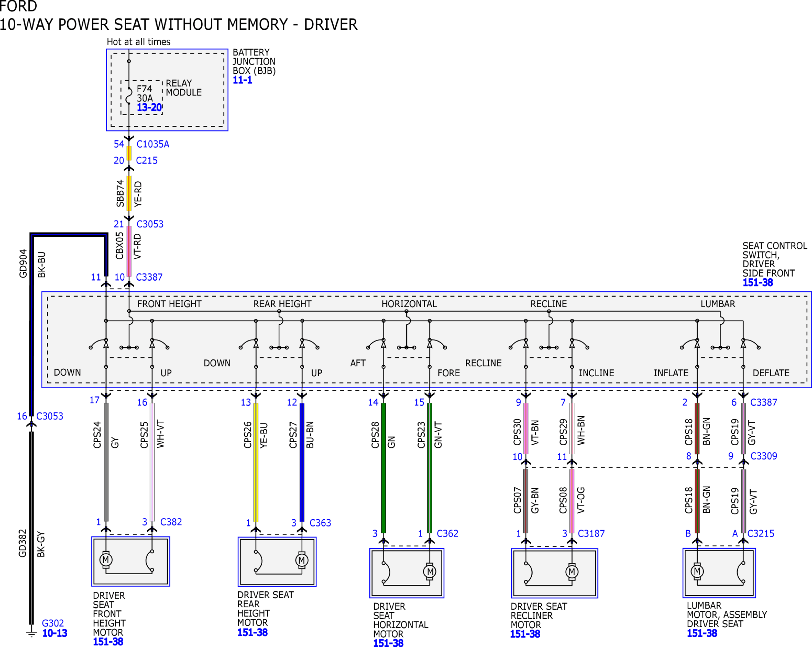Click circuit label CPS25
This screenshot has width=812, height=647.
coord(144,435)
